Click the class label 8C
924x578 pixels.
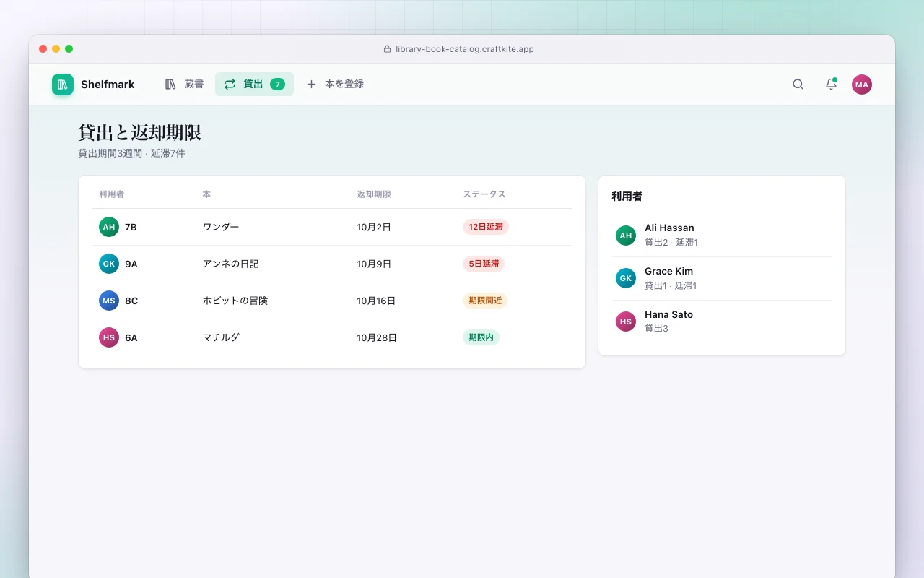point(131,301)
